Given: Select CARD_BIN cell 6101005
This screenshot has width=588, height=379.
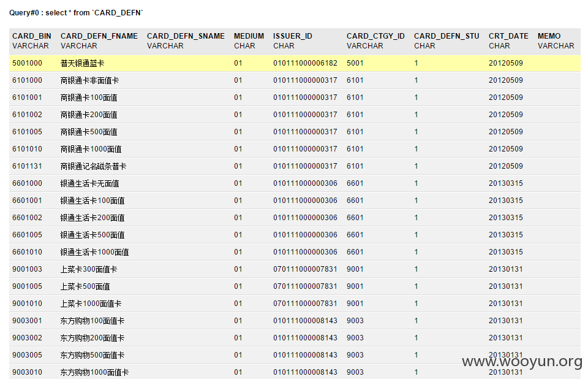Looking at the screenshot, I should [27, 132].
